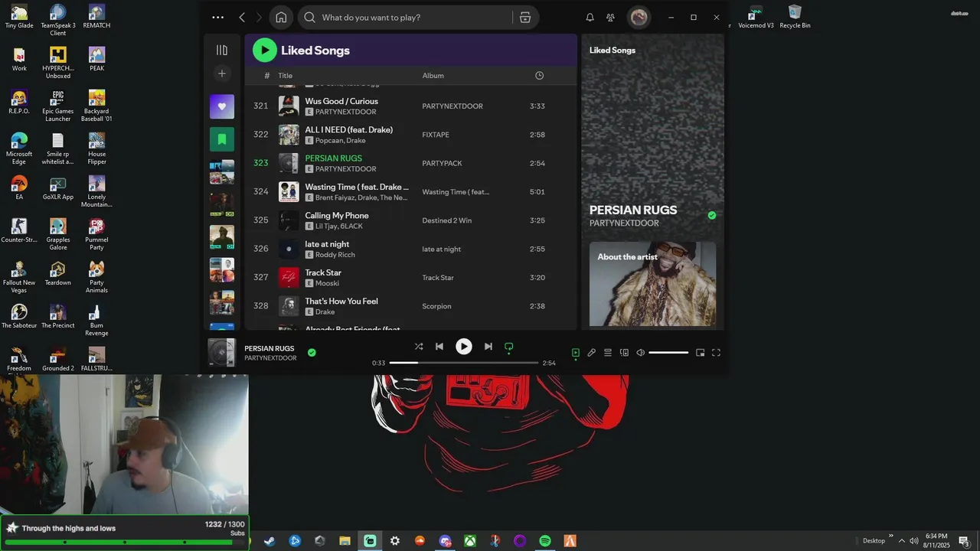Open the Spotify three-dot app menu

point(218,18)
